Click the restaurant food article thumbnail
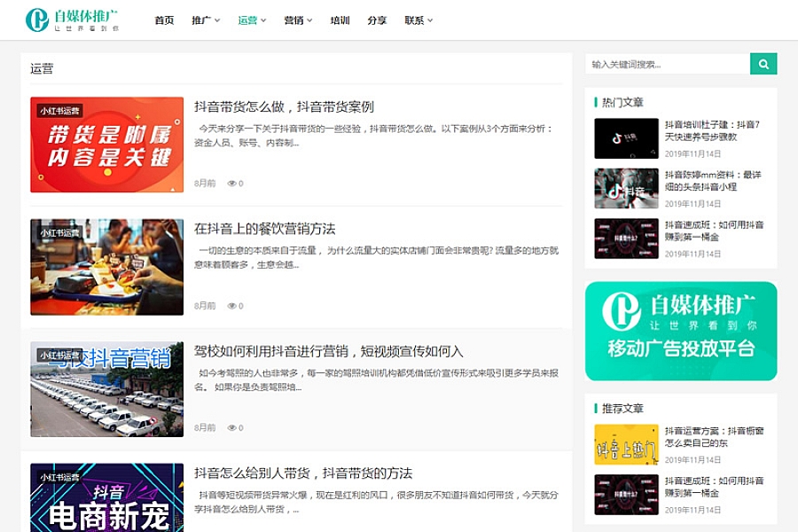The width and height of the screenshot is (798, 532). pos(107,267)
